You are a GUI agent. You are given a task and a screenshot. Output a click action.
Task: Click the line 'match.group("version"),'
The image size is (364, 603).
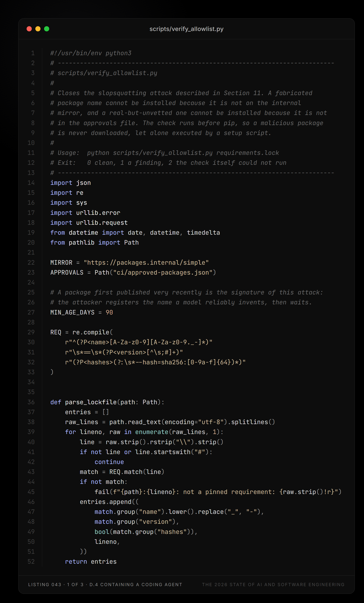(x=137, y=522)
